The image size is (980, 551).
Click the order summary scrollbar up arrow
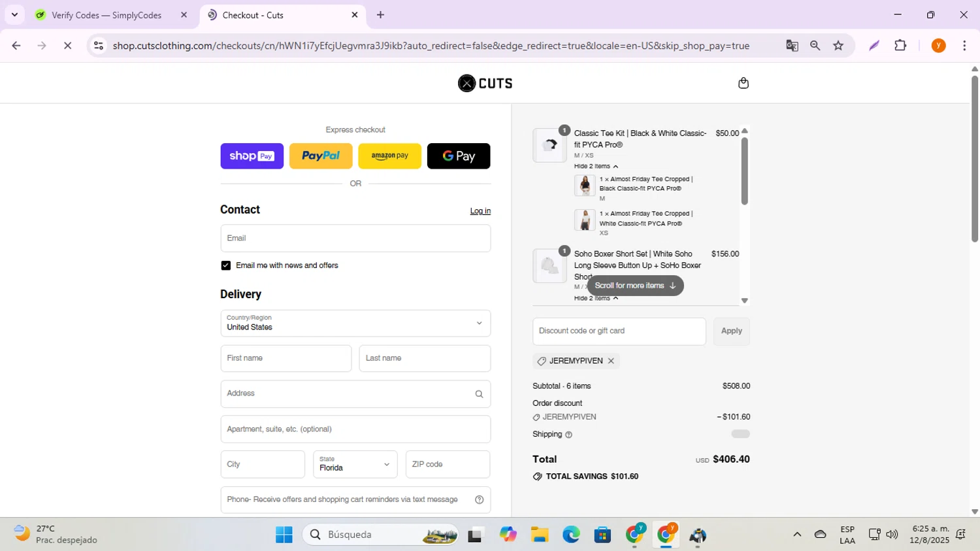[x=744, y=131]
